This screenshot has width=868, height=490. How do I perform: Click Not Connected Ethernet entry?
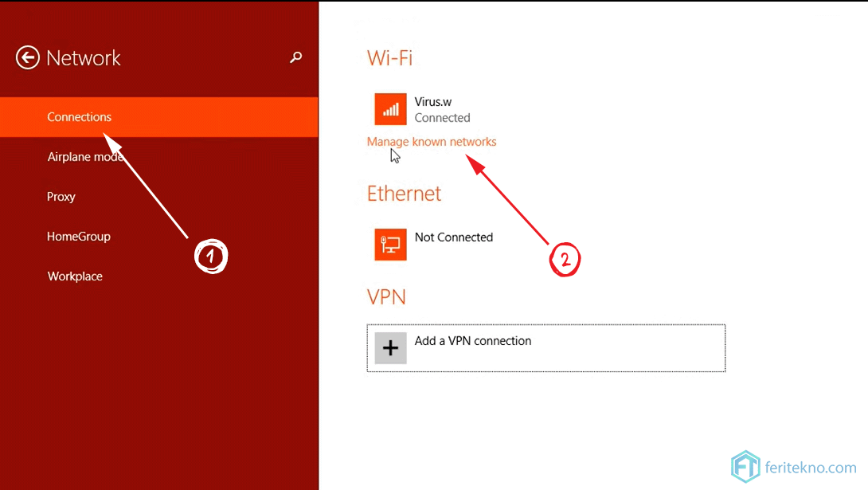(433, 244)
